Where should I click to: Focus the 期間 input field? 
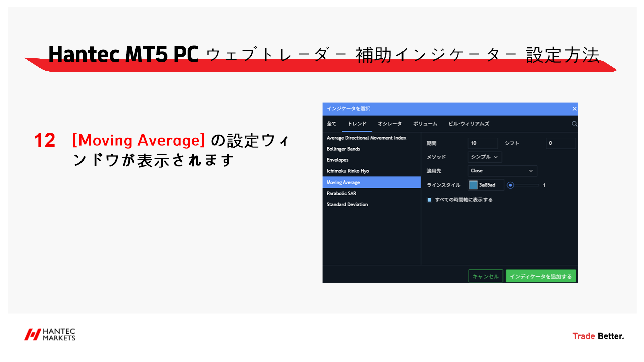click(482, 143)
